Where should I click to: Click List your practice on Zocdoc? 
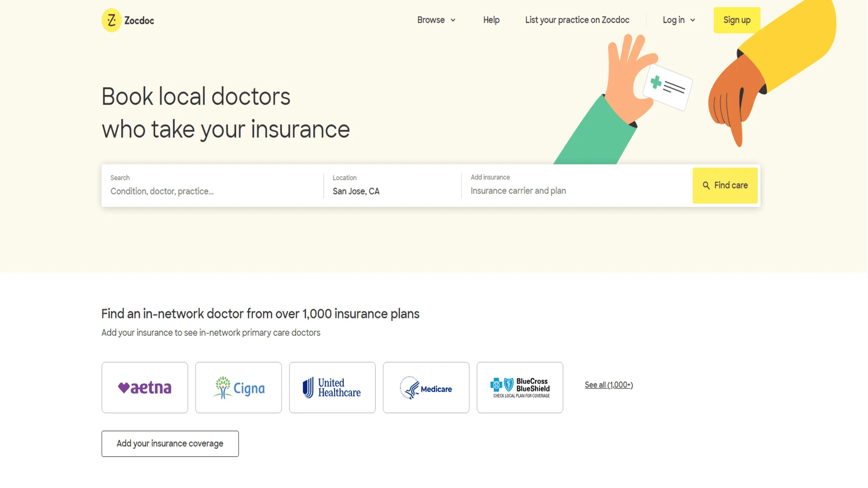tap(577, 20)
